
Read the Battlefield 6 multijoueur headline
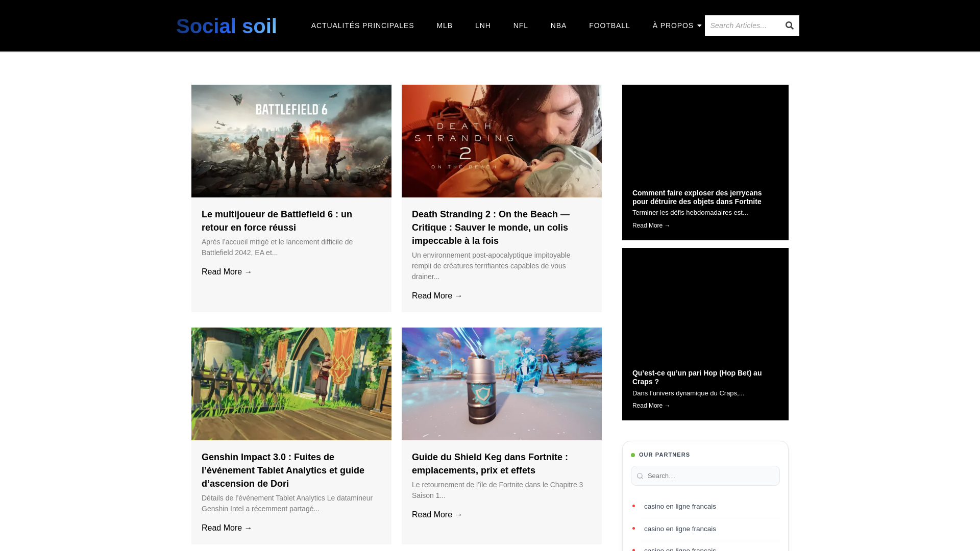tap(277, 221)
